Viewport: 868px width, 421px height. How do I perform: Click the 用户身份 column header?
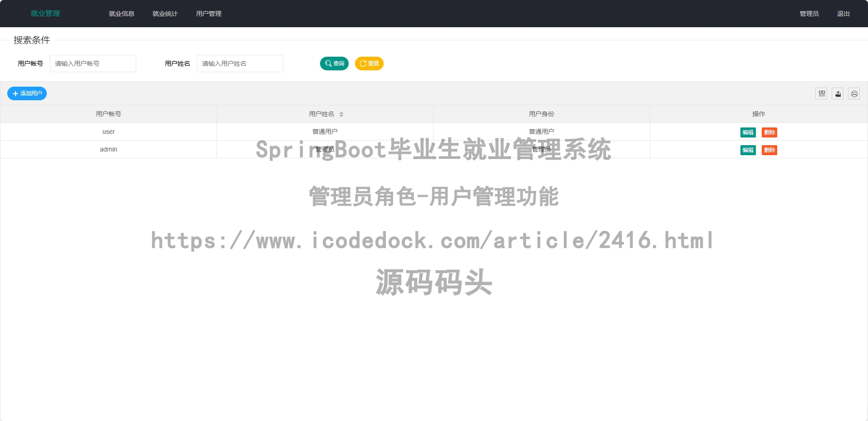pyautogui.click(x=542, y=114)
